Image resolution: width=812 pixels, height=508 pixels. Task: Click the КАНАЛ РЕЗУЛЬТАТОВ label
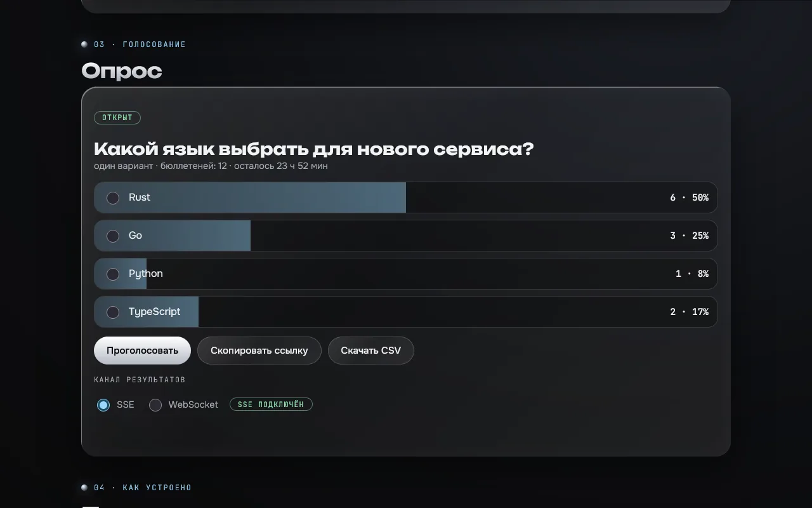pos(140,380)
